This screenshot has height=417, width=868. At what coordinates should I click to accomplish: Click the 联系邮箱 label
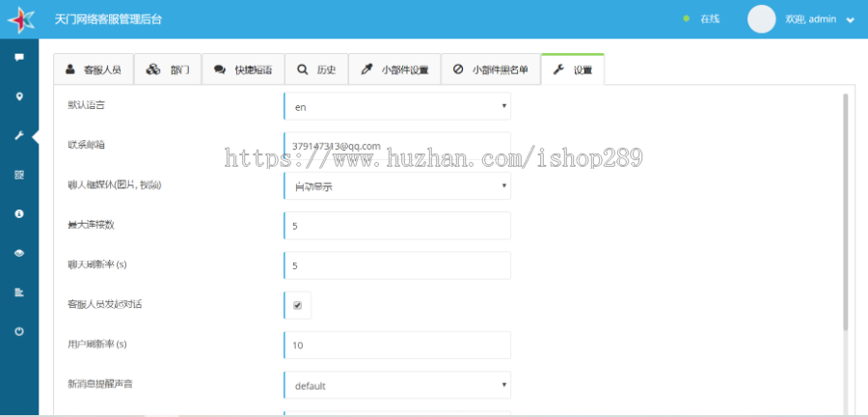click(87, 145)
